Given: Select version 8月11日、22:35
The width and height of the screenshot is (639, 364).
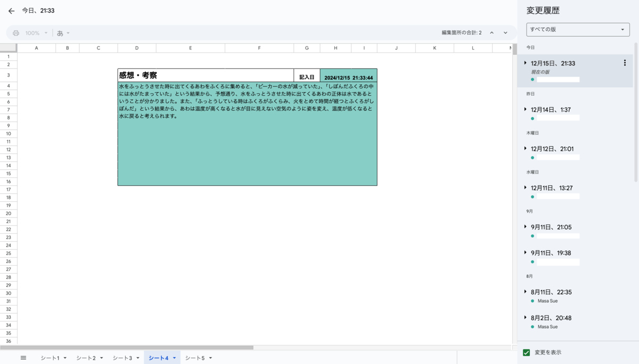Looking at the screenshot, I should (x=551, y=292).
